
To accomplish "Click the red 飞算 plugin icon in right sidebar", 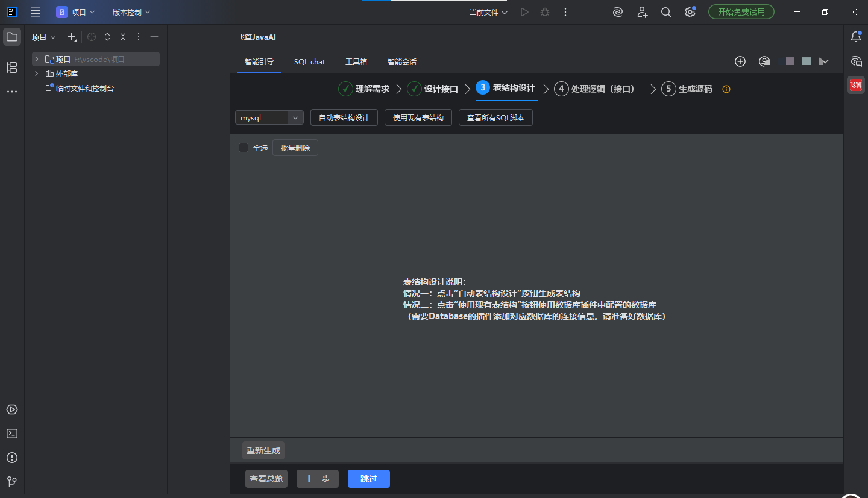I will [856, 85].
